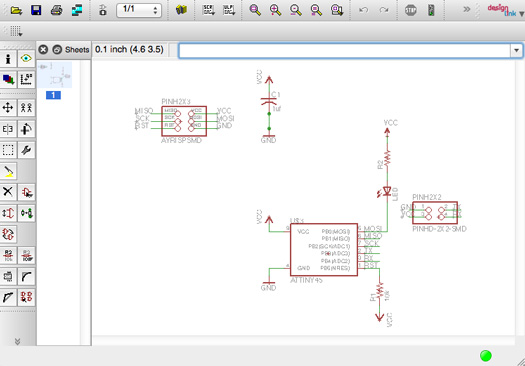Click the Go traffic light icon
Viewport: 525px width, 366px height.
[x=431, y=10]
